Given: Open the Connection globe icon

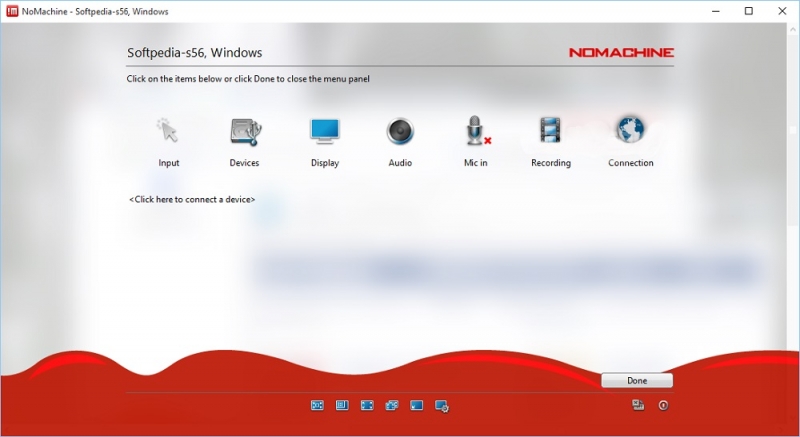Looking at the screenshot, I should coord(630,130).
